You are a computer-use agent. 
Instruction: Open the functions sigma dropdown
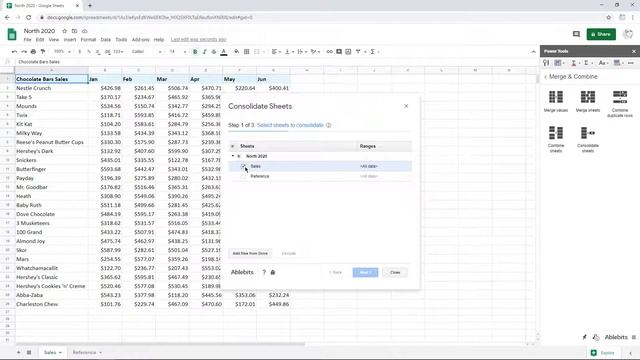(x=374, y=52)
